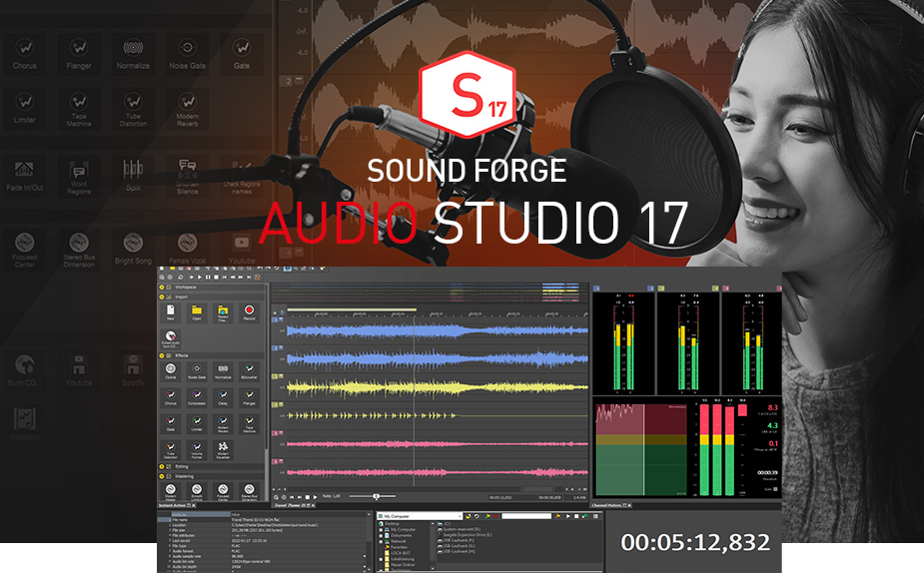Collapse the Import section
924x573 pixels.
coord(162,296)
